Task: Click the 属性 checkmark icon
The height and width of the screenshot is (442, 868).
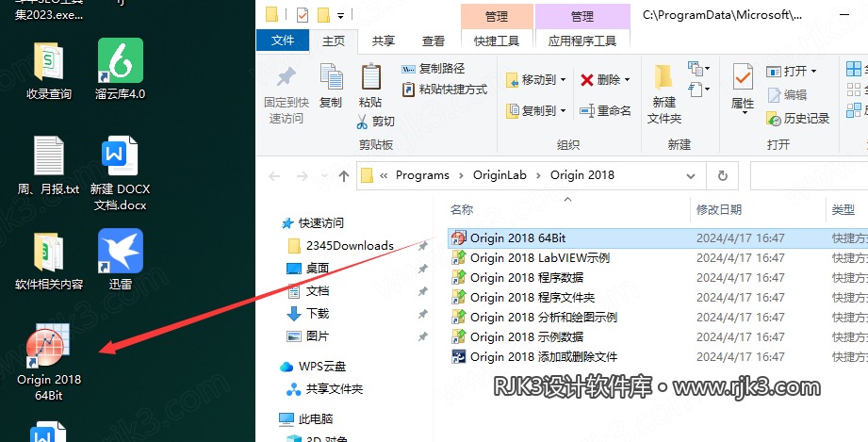Action: click(x=743, y=76)
